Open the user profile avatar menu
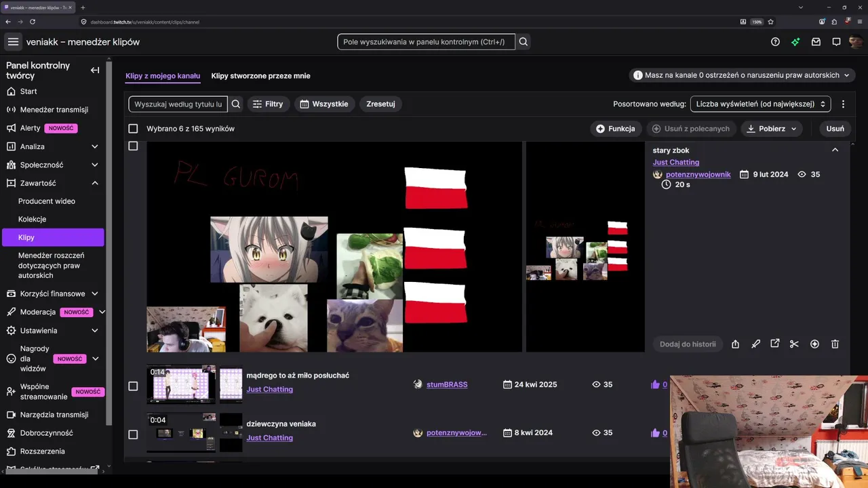 tap(856, 42)
